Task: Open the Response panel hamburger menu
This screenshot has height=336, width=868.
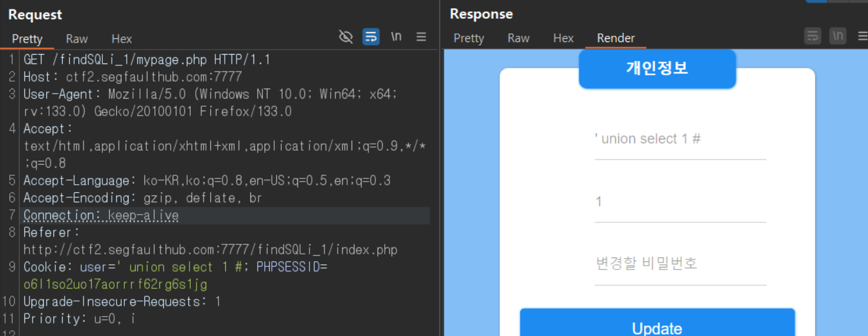Action: coord(862,36)
